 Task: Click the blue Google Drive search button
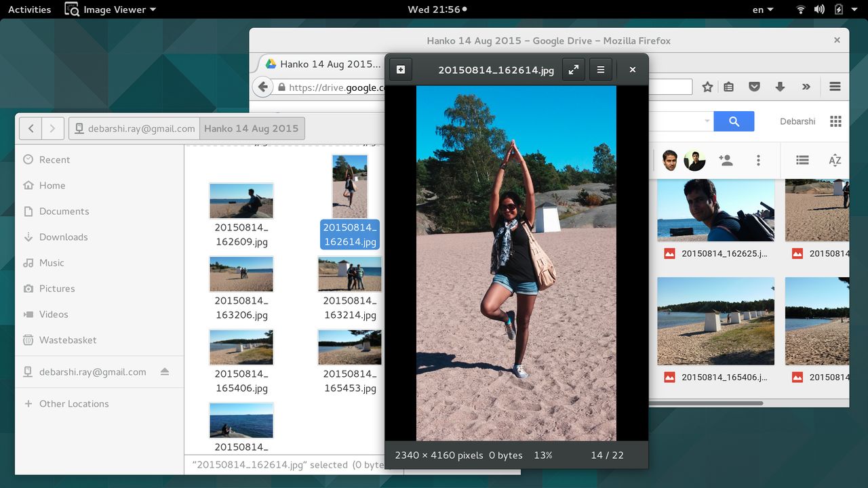734,121
